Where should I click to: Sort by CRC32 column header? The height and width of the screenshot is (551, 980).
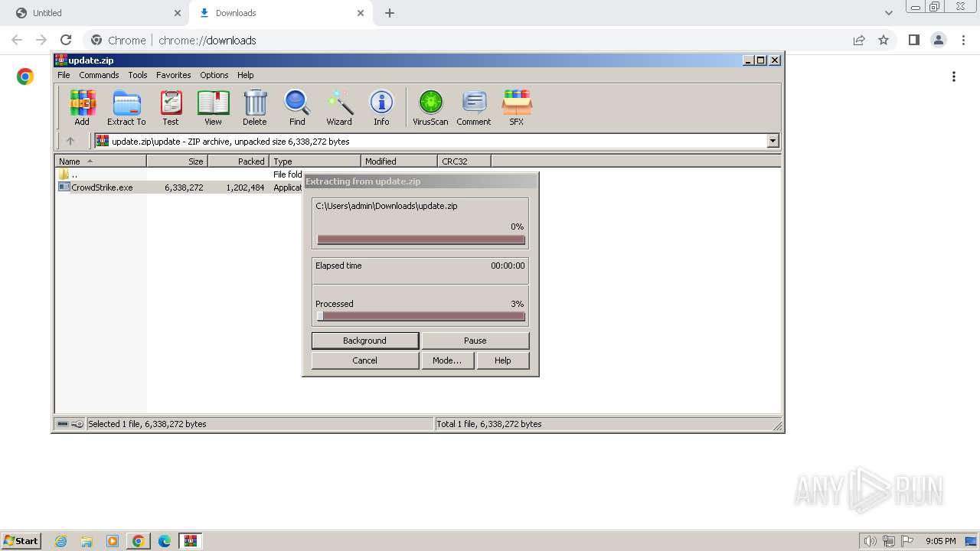465,161
